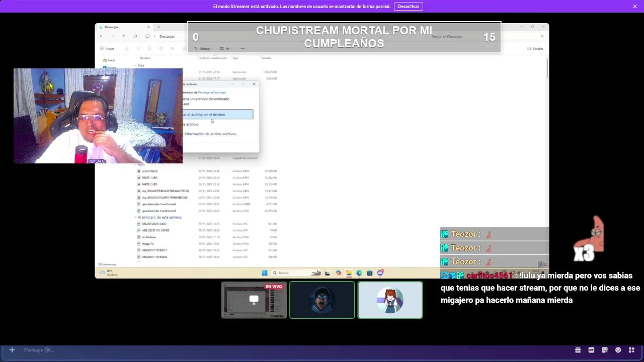Click the taskbar Buscar search box

(296, 273)
